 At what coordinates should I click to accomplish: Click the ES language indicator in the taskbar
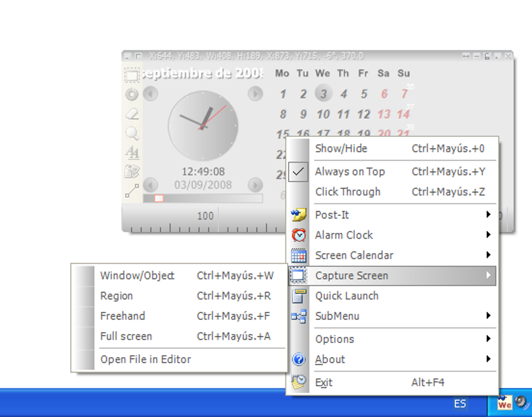pyautogui.click(x=460, y=403)
